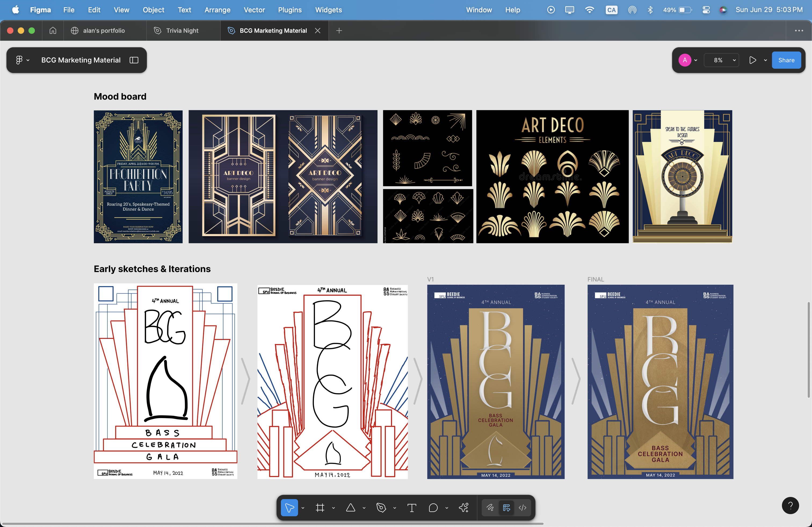Click the Share button
Image resolution: width=812 pixels, height=527 pixels.
click(x=786, y=60)
